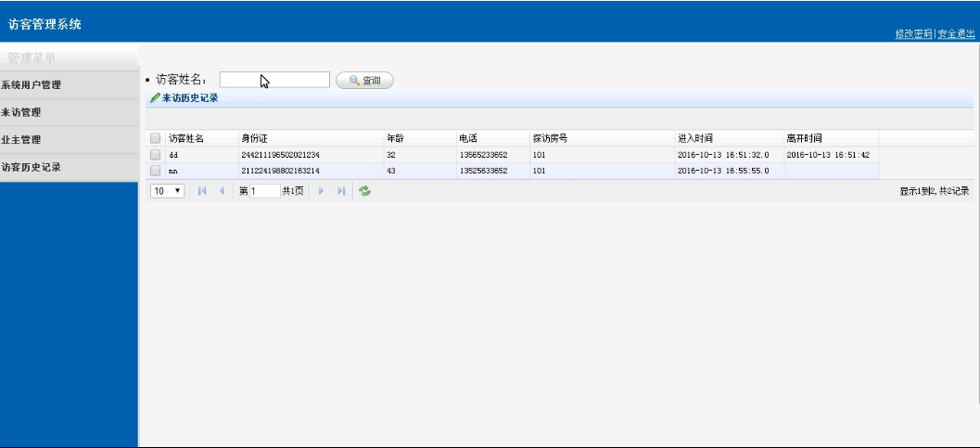Click the age cell 43
This screenshot has width=980, height=448.
[x=391, y=171]
